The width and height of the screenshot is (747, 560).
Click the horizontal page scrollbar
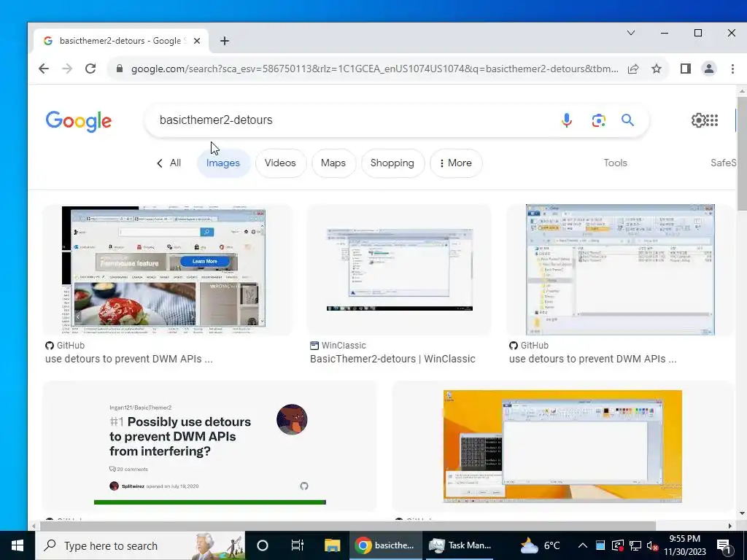point(348,526)
